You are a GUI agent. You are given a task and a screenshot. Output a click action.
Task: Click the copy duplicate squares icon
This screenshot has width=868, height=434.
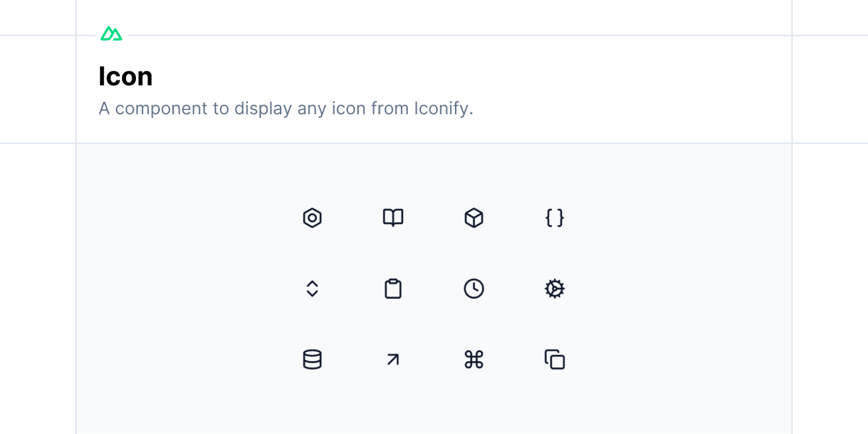[x=555, y=359]
